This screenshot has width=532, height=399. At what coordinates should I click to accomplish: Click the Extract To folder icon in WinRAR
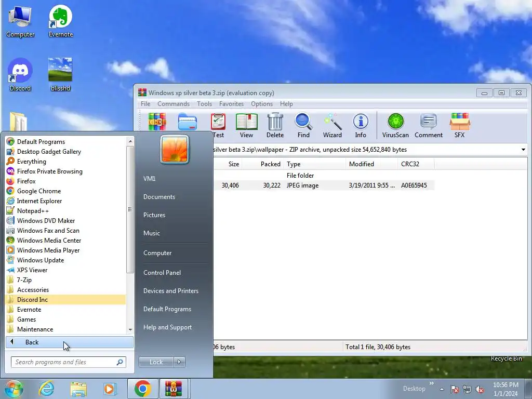click(187, 122)
